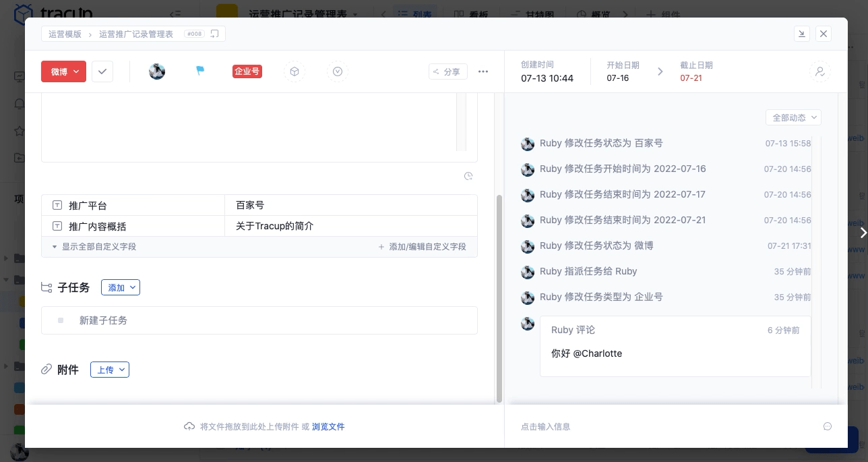Screen dimensions: 868x462
Task: Add a reviewer via the dashed person icon
Action: click(820, 71)
